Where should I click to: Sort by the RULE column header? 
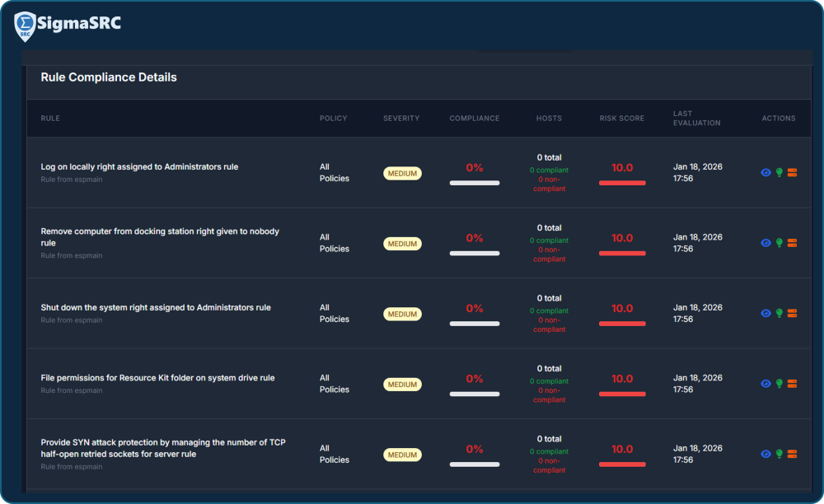(x=50, y=119)
